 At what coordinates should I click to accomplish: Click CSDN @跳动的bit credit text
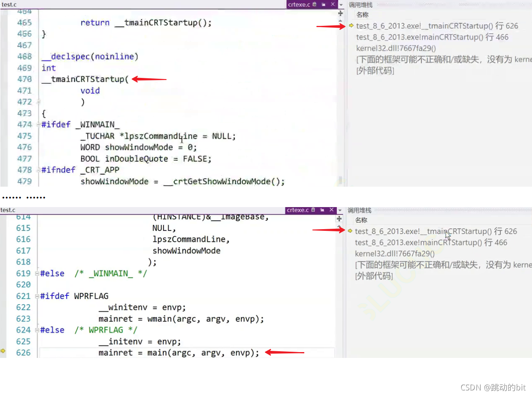494,387
